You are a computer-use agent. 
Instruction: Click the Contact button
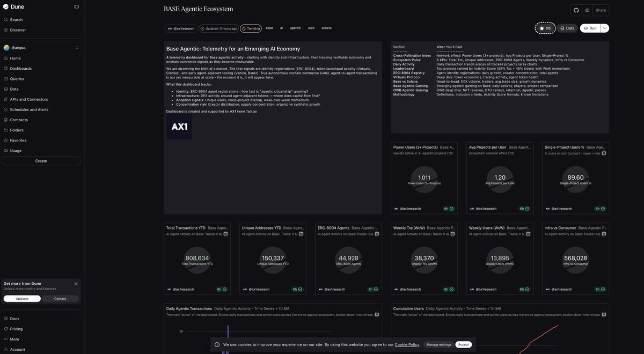click(x=60, y=299)
